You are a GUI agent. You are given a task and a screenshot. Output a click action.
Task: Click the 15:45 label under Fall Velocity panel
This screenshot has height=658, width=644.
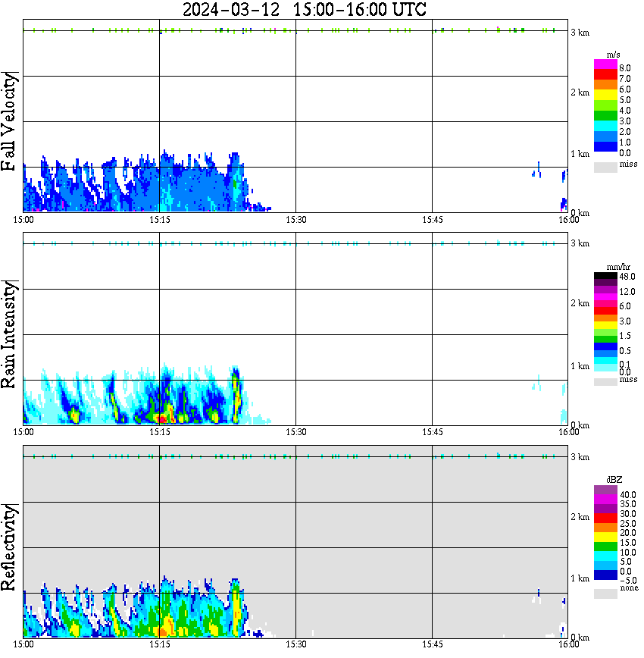pyautogui.click(x=433, y=220)
